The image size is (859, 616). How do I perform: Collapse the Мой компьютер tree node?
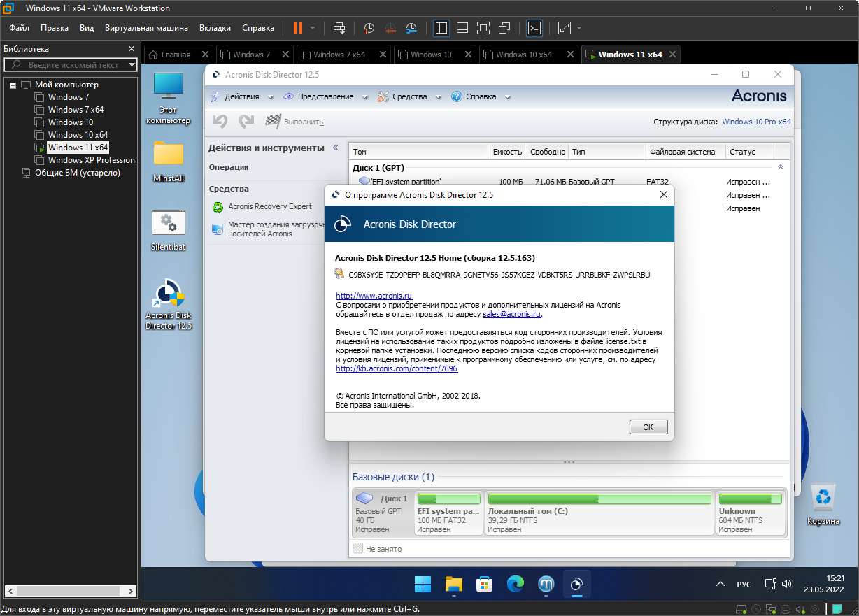click(13, 85)
